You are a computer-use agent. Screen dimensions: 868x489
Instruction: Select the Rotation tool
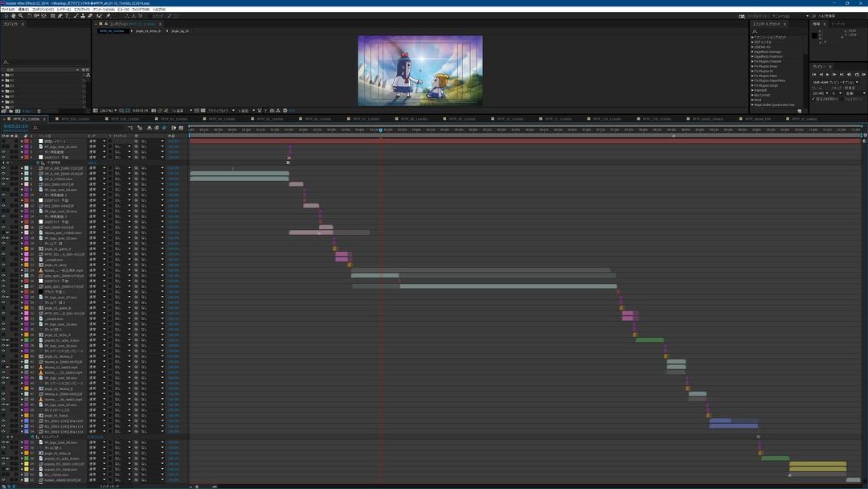pos(30,16)
